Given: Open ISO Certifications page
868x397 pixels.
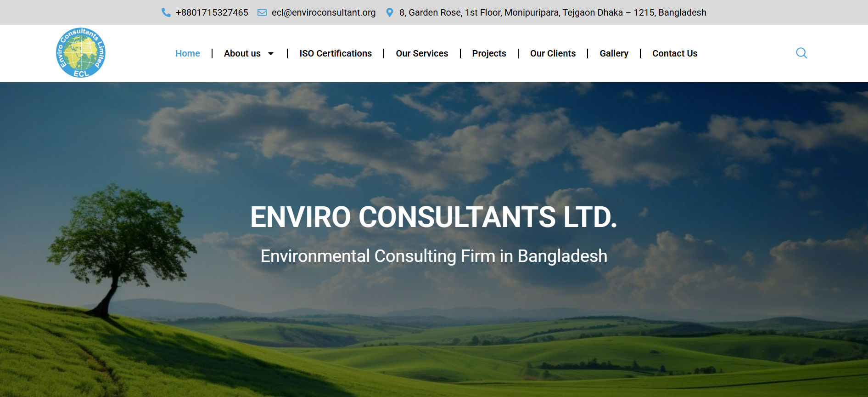Looking at the screenshot, I should point(336,53).
